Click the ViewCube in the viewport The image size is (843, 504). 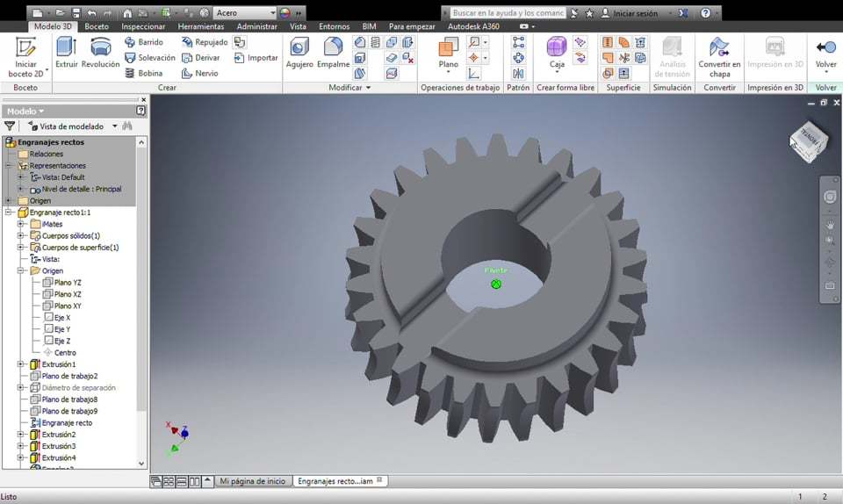pos(809,141)
